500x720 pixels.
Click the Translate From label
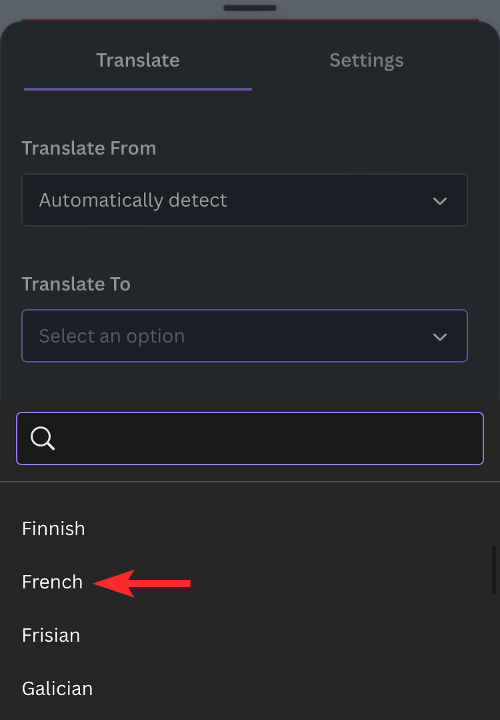(x=89, y=148)
